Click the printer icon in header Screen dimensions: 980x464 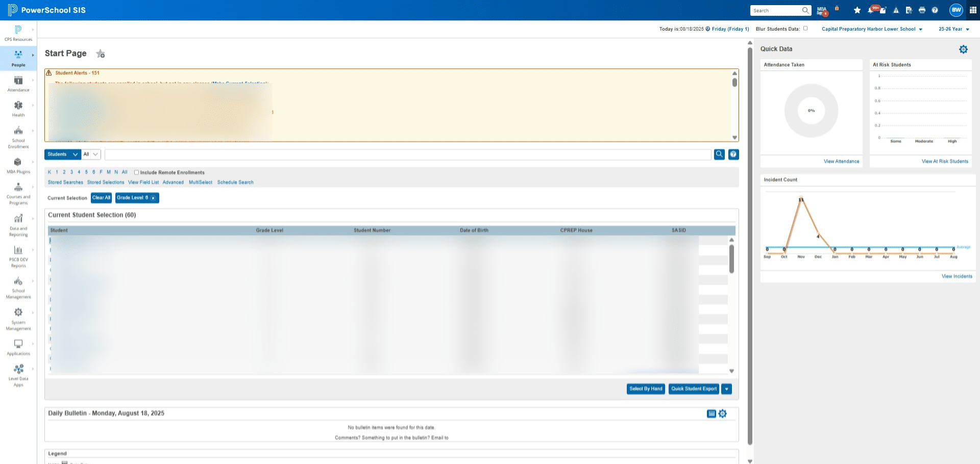922,10
